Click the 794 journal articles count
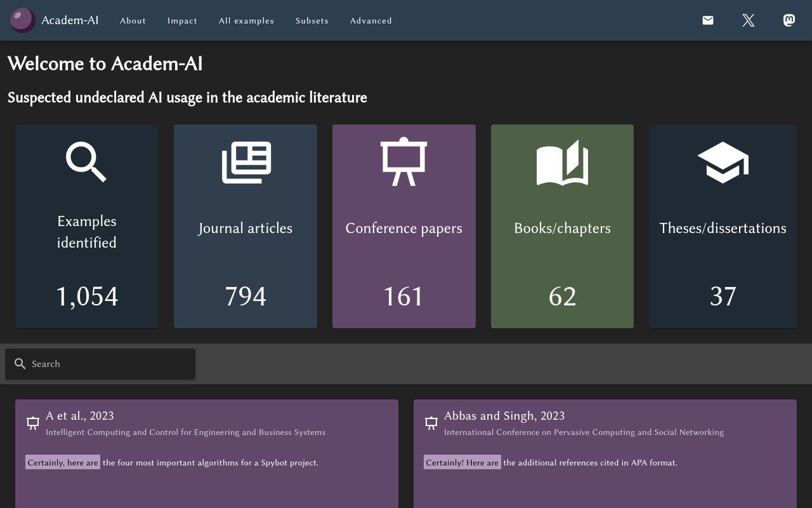Viewport: 812px width, 508px height. [246, 297]
